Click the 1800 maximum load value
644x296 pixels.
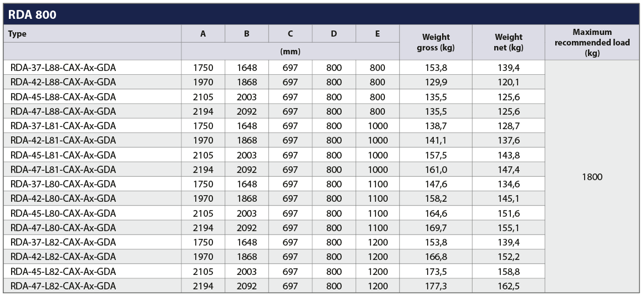coord(592,177)
